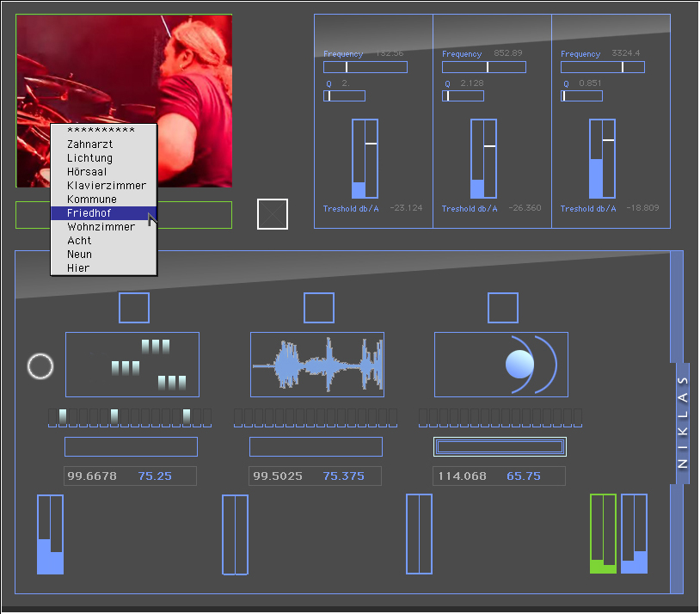Click the 3324.4 frequency value

point(626,53)
